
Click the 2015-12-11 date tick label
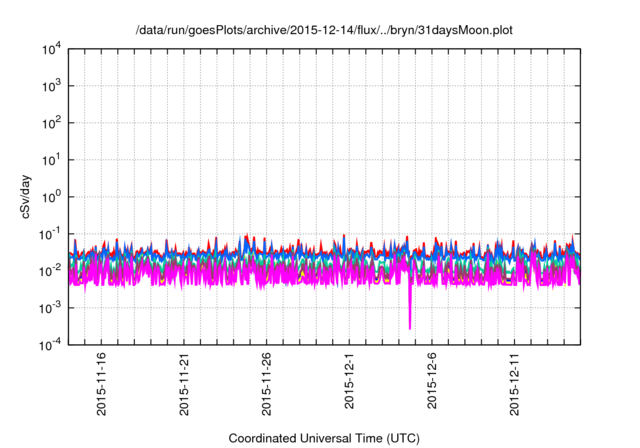click(x=514, y=384)
